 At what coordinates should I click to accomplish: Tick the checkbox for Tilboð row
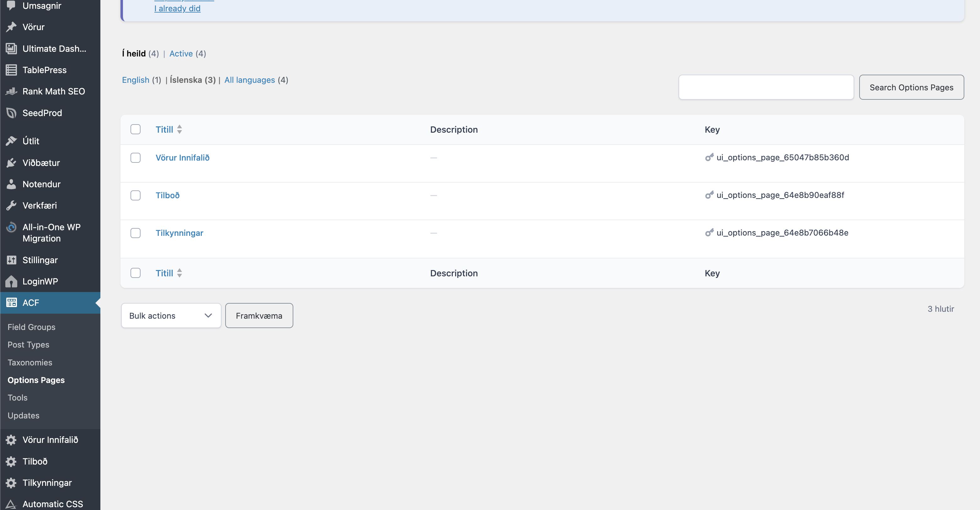[x=136, y=195]
